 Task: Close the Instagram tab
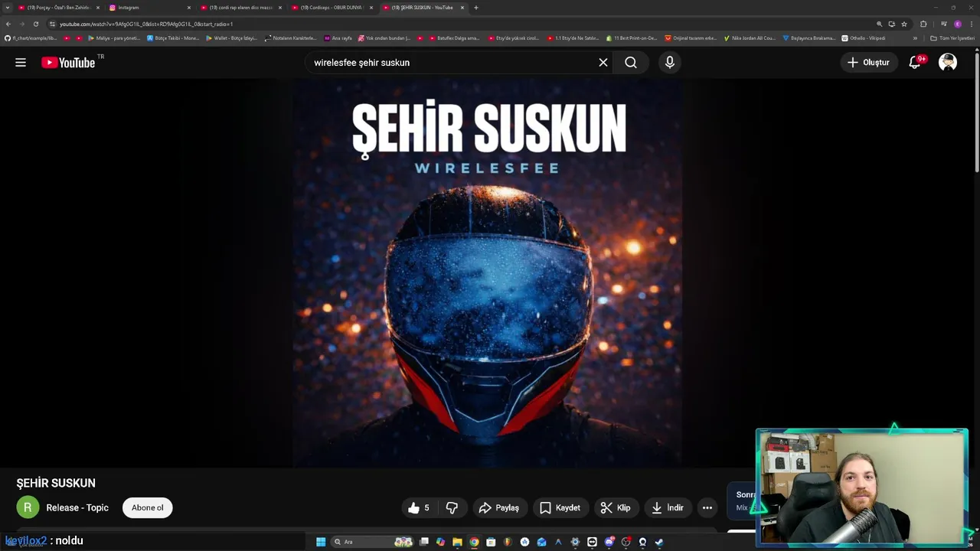click(x=189, y=8)
